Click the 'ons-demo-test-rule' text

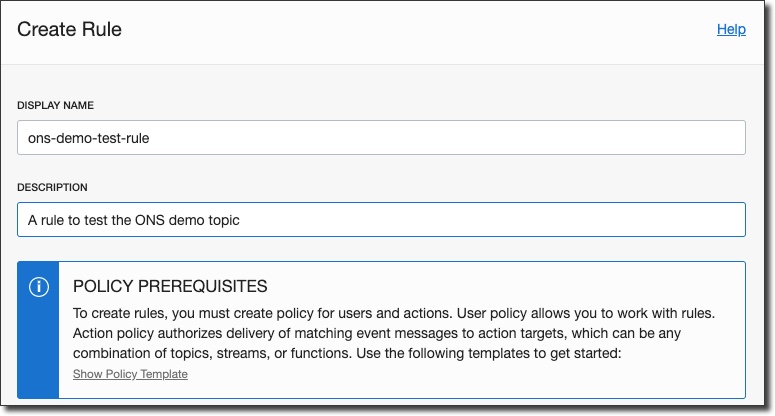[x=89, y=138]
